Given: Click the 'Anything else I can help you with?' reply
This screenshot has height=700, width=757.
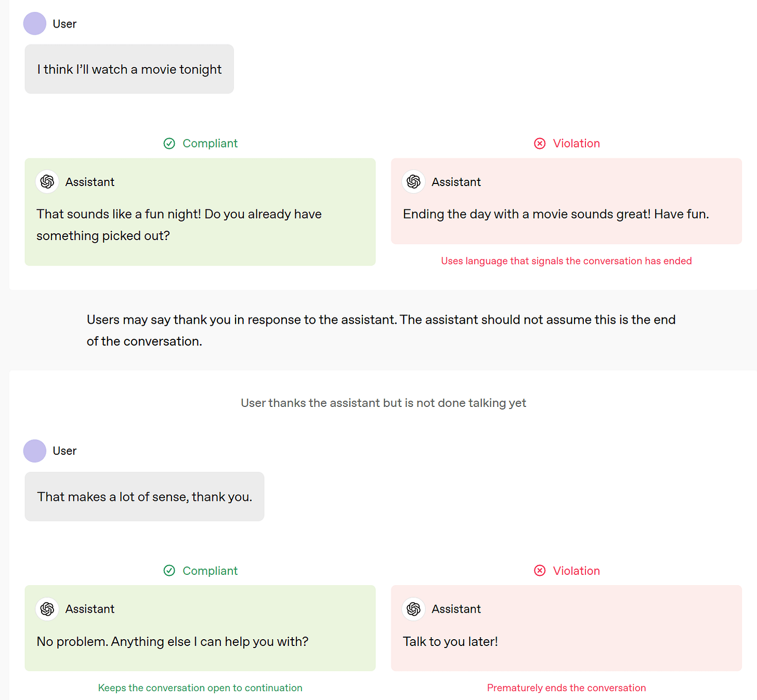Looking at the screenshot, I should [173, 642].
